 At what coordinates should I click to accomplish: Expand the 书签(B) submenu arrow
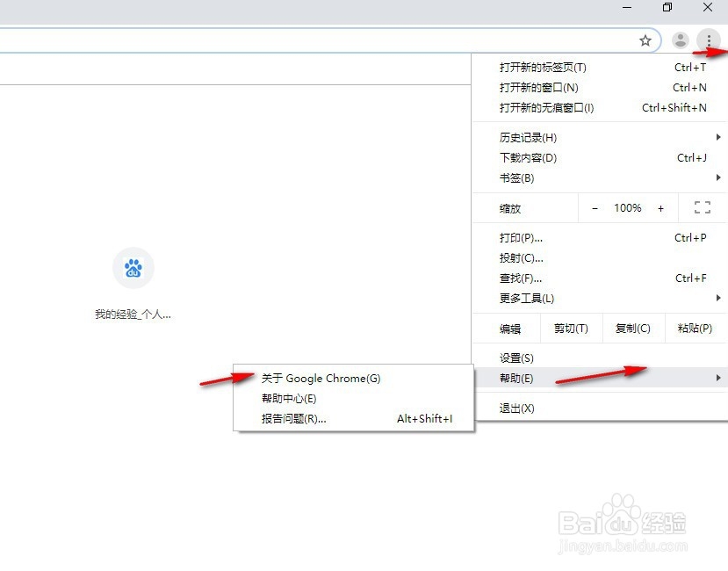(x=718, y=177)
